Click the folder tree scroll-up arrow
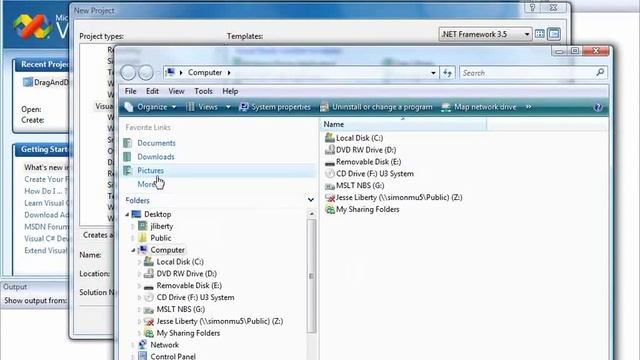The width and height of the screenshot is (640, 360). 311,214
